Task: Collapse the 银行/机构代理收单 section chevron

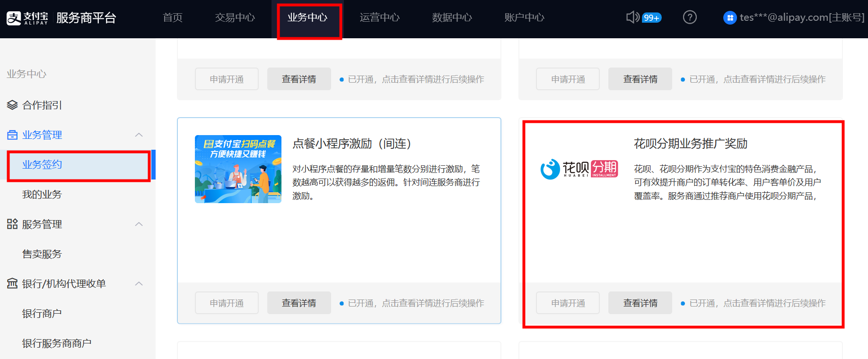Action: [139, 283]
